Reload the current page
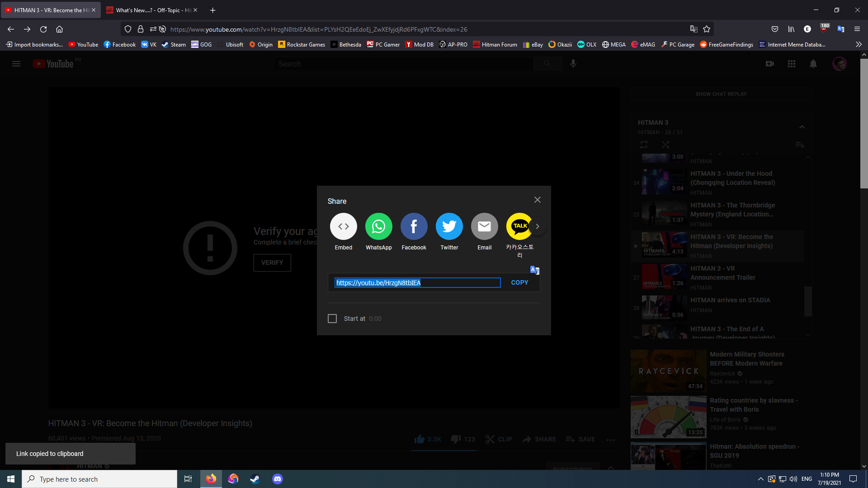This screenshot has width=868, height=488. pyautogui.click(x=43, y=29)
